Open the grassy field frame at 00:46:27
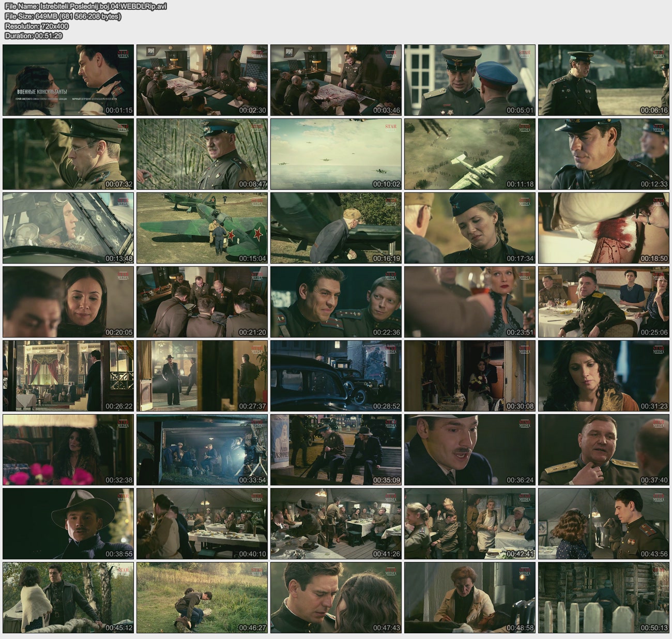This screenshot has height=639, width=672. 202,598
